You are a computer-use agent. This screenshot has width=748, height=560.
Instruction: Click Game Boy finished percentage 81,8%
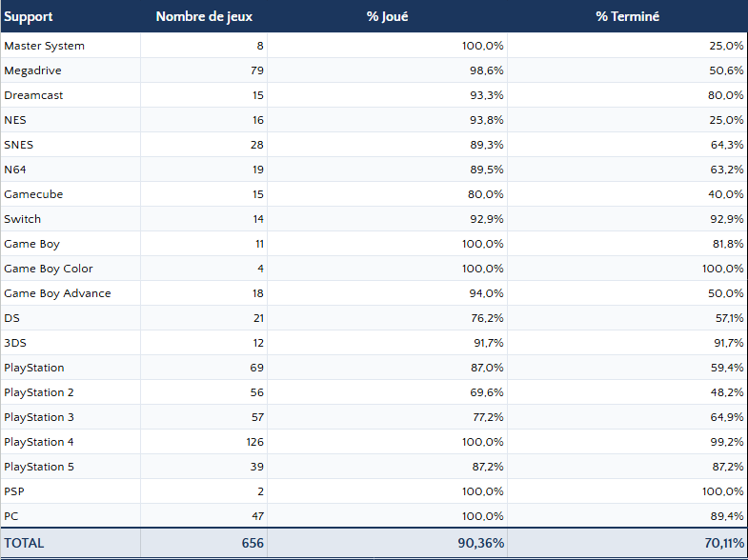point(728,244)
